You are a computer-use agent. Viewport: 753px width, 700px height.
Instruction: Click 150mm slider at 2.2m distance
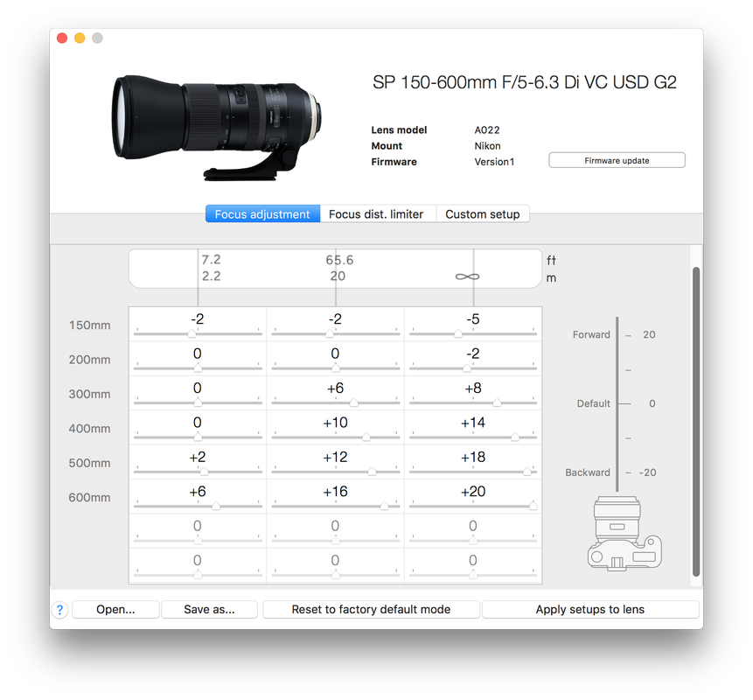[x=198, y=333]
